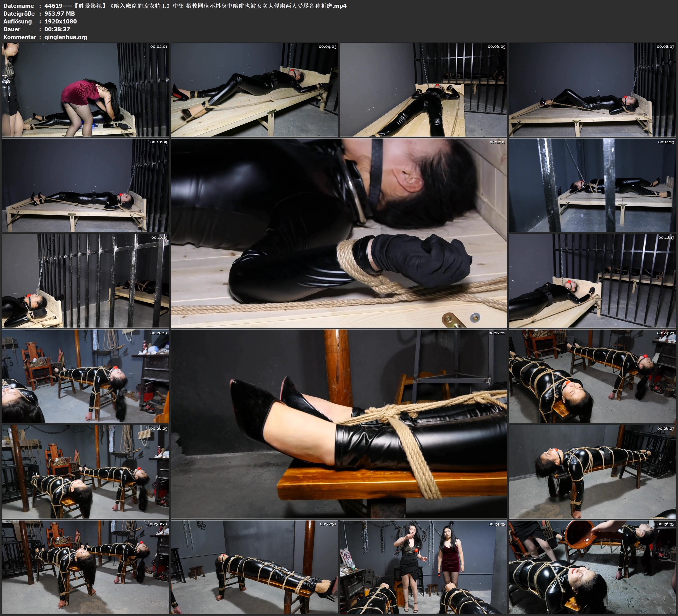Select the 00:10:09 thumbnail
The height and width of the screenshot is (616, 678).
click(x=85, y=185)
